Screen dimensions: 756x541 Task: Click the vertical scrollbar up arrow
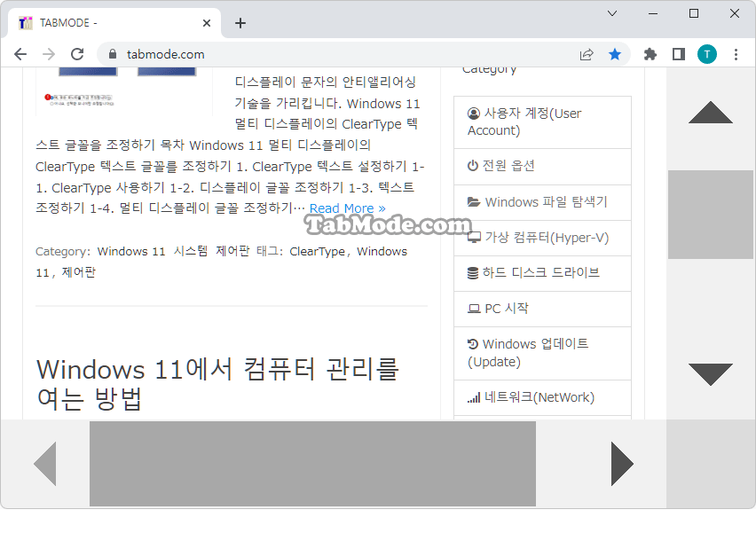pyautogui.click(x=711, y=113)
